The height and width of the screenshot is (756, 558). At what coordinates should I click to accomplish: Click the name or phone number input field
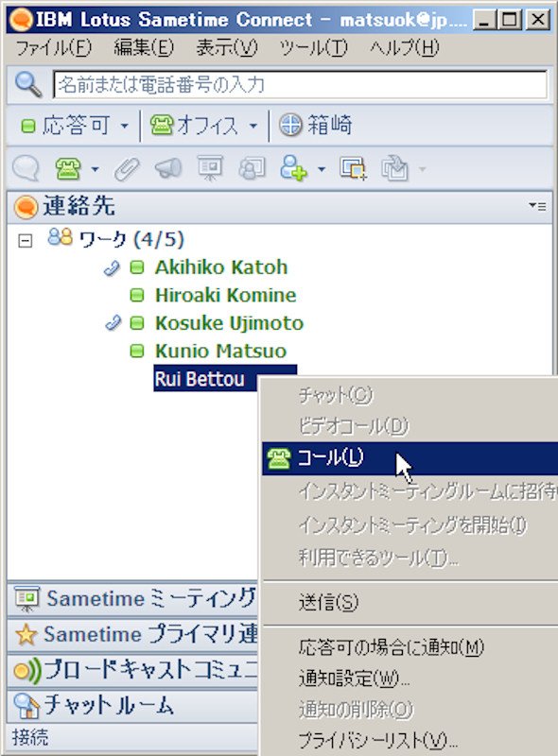[300, 85]
